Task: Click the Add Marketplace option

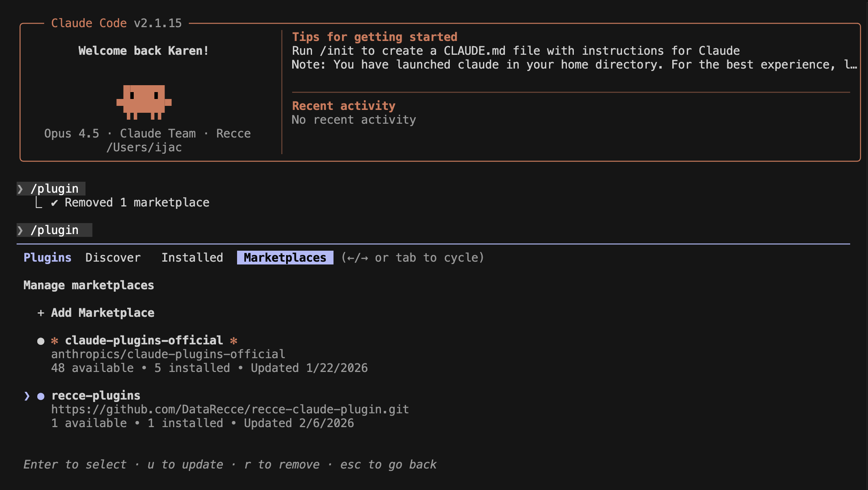Action: pos(103,313)
